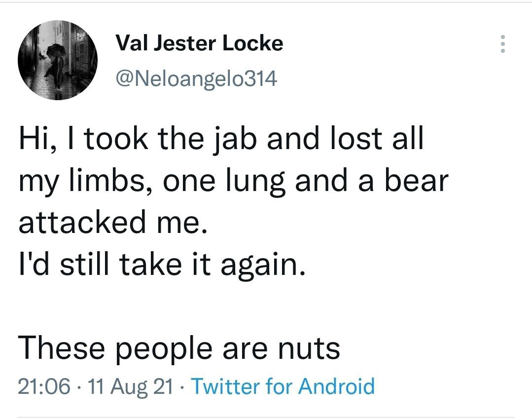
Task: Click the line "my limbs, one lung and a bear"
Action: pos(234,181)
